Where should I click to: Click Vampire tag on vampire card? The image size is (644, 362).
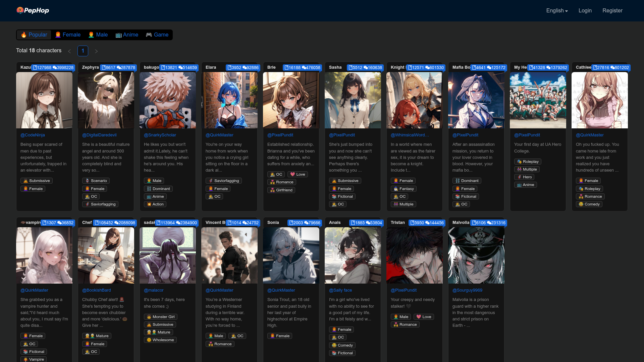34,359
